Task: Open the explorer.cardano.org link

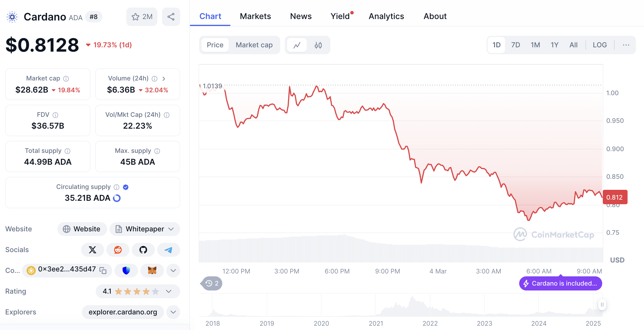Action: (123, 312)
